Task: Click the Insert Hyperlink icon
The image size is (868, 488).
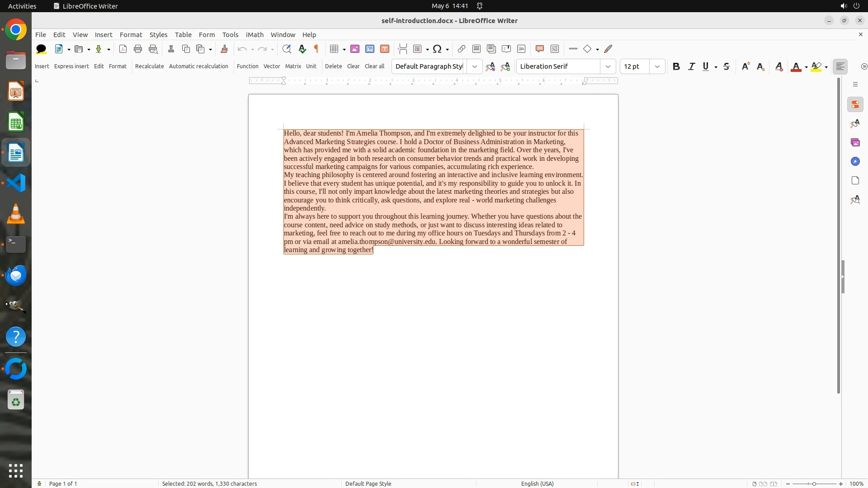Action: tap(461, 49)
